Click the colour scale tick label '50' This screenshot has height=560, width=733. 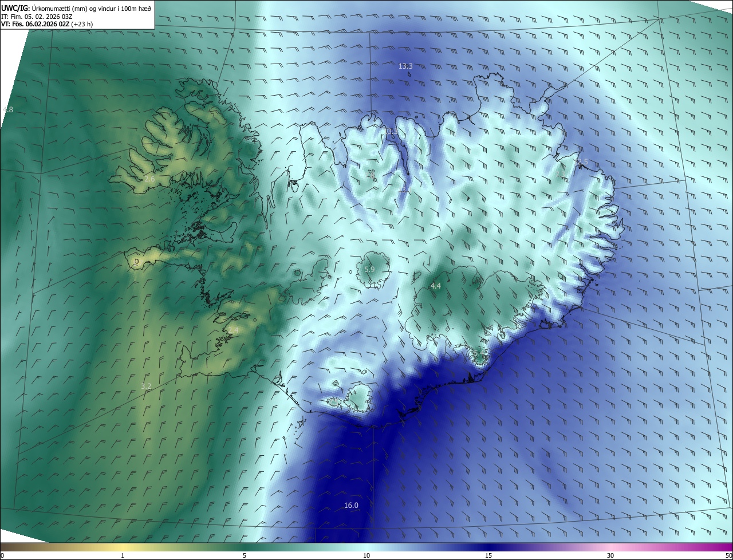[x=728, y=555]
